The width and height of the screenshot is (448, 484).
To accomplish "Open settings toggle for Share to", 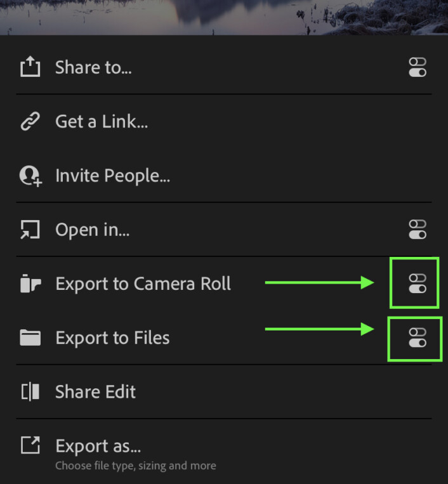I will pyautogui.click(x=417, y=67).
